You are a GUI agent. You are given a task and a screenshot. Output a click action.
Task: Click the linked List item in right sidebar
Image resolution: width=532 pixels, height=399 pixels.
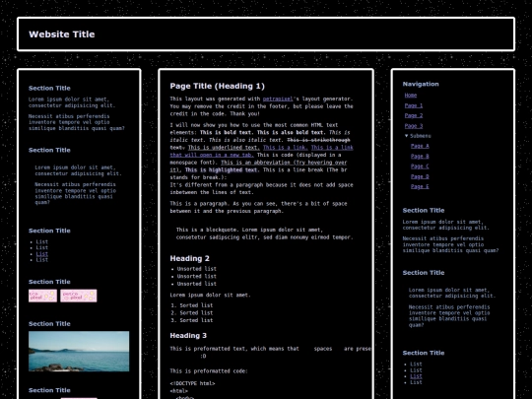click(x=416, y=376)
